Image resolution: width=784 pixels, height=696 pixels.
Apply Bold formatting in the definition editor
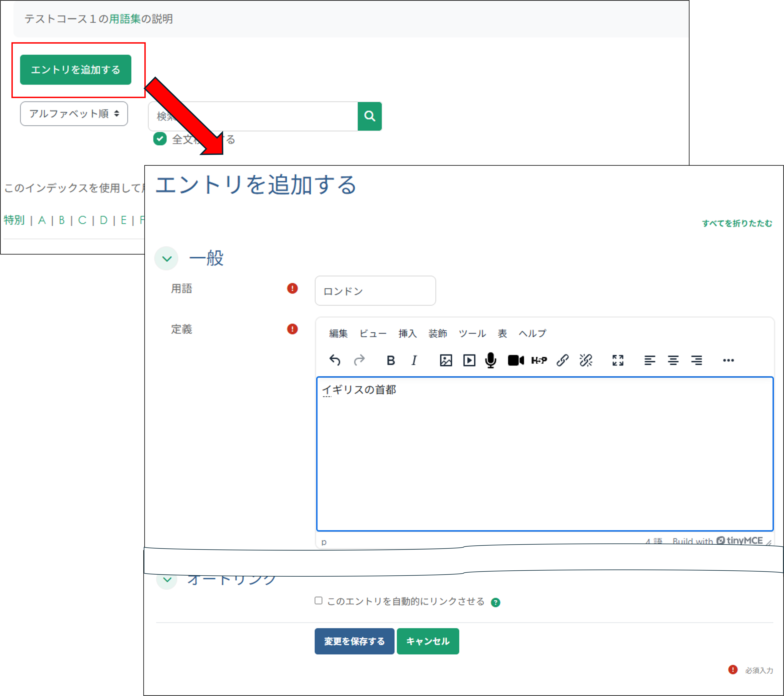click(x=391, y=360)
